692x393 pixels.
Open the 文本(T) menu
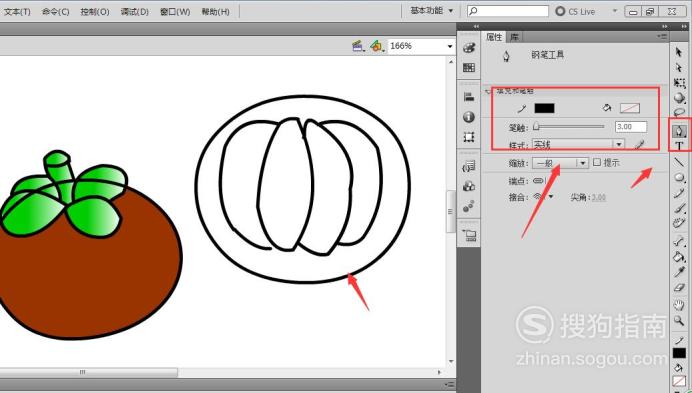click(18, 12)
